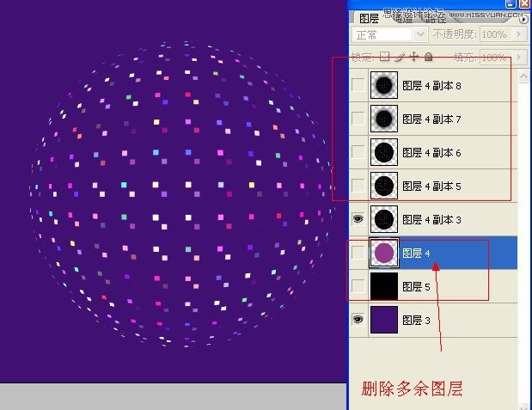The image size is (532, 410).
Task: Click purple circle thumbnail of 图层 4
Action: click(384, 253)
